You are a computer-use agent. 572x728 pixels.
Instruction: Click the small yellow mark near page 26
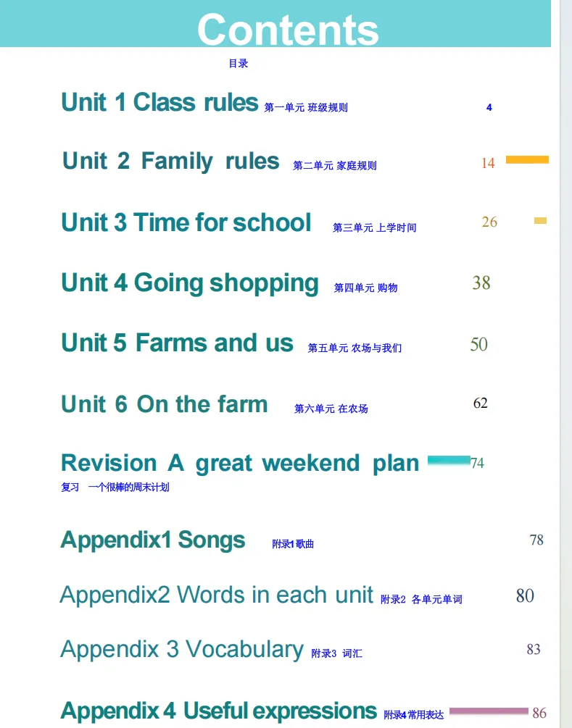[x=540, y=221]
